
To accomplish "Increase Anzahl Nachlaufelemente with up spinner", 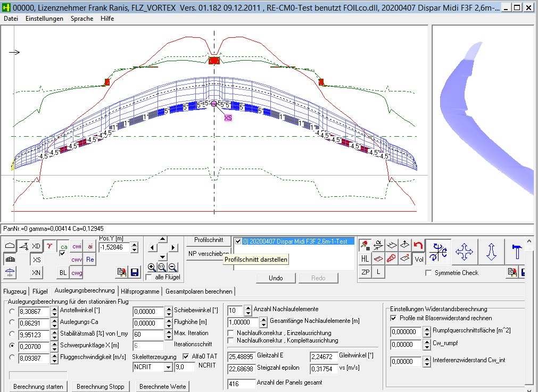I will click(x=247, y=307).
